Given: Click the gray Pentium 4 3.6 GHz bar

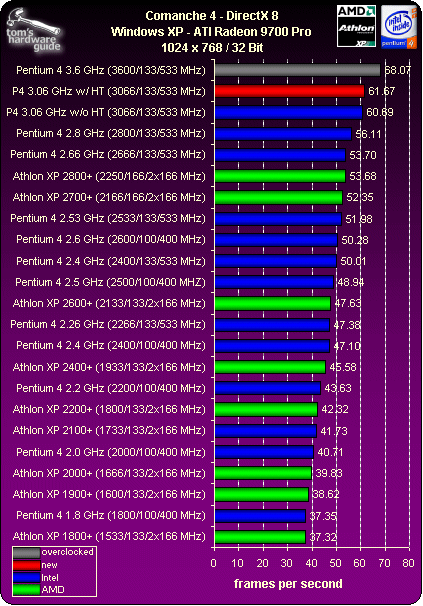Looking at the screenshot, I should click(297, 70).
